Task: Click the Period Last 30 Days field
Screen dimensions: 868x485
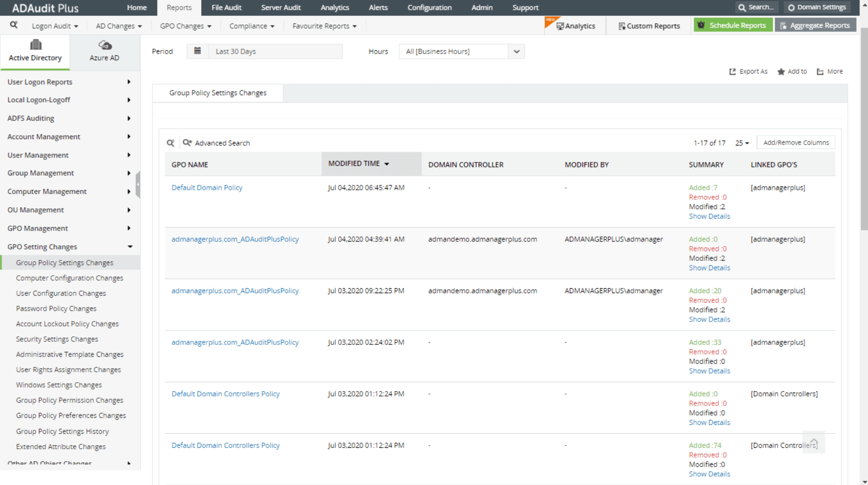Action: pyautogui.click(x=265, y=51)
